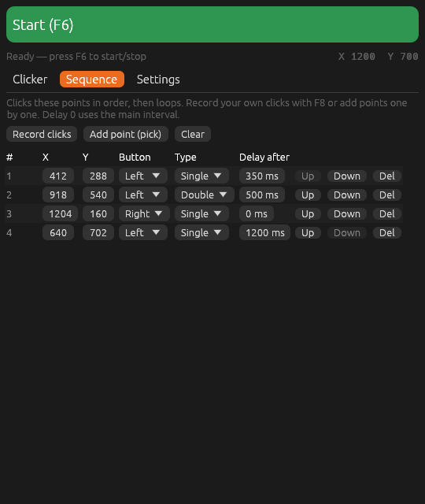This screenshot has width=425, height=504.
Task: Open the Right button dropdown
Action: (x=144, y=213)
